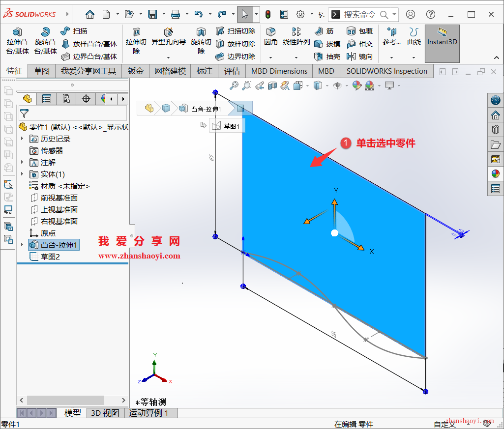This screenshot has width=504, height=429.
Task: Switch to the MBD Dimensions tab
Action: pos(279,71)
